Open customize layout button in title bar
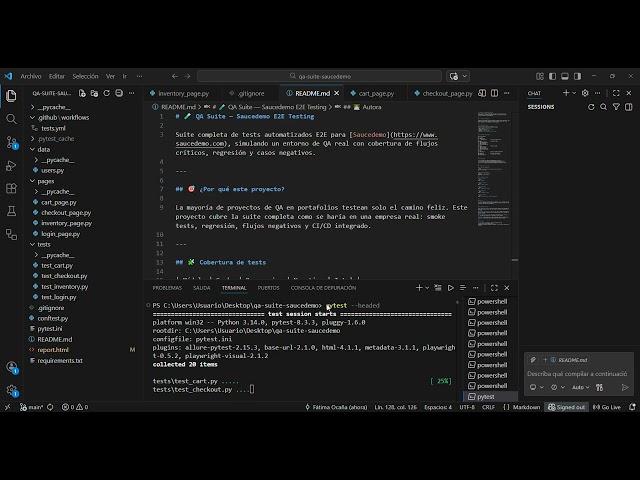The width and height of the screenshot is (640, 480). coord(540,76)
